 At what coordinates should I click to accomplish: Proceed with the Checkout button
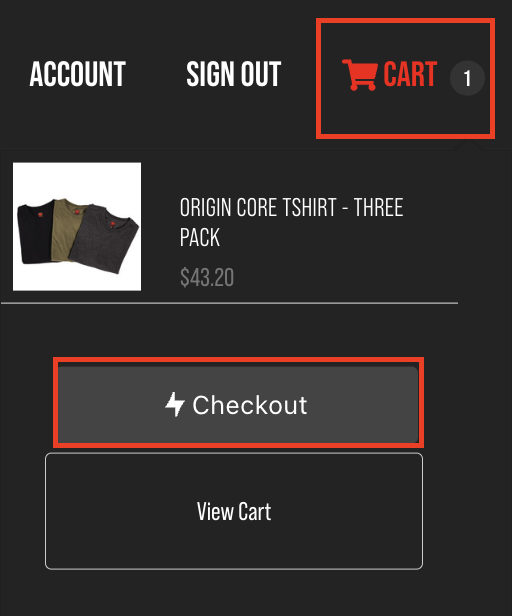[x=238, y=404]
